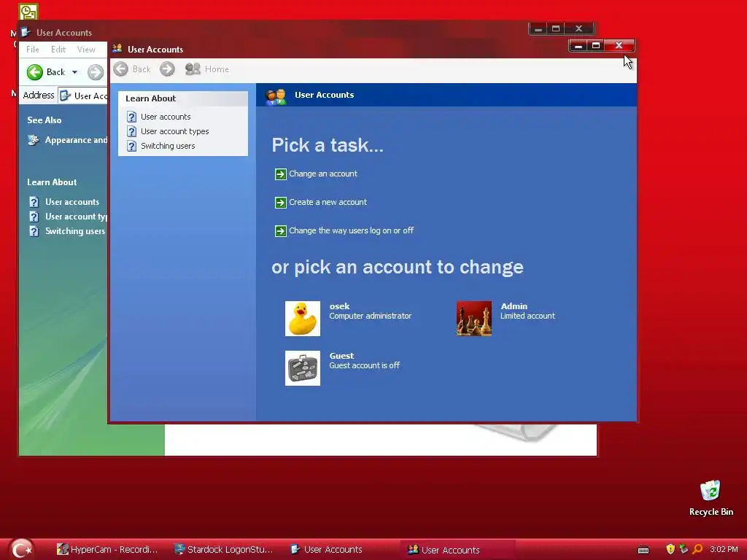Choose 'Change the way users log on or off'

[x=351, y=230]
